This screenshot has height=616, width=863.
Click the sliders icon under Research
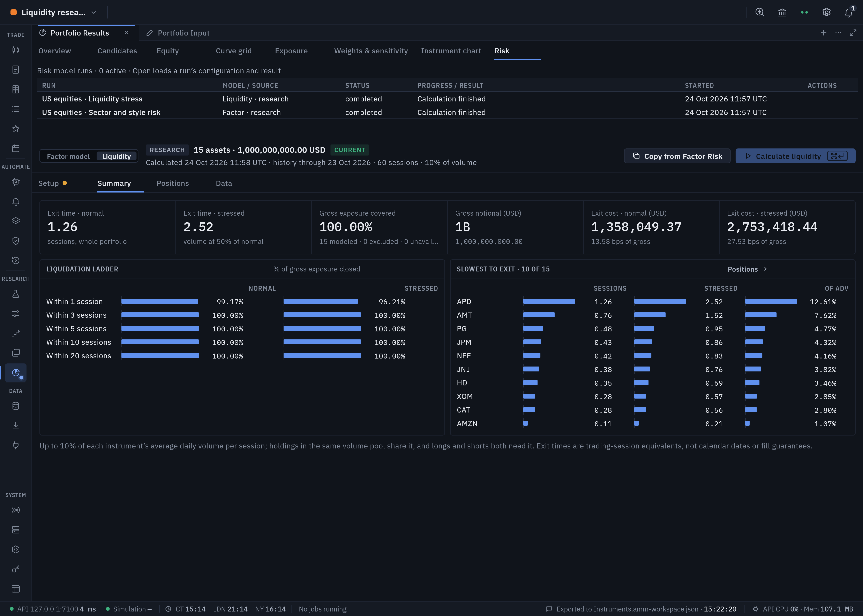16,314
